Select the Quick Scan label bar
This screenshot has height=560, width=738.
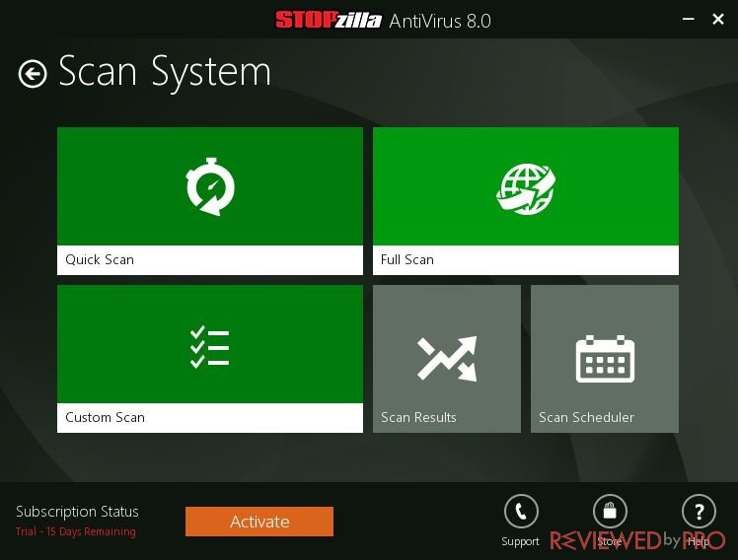click(x=210, y=260)
